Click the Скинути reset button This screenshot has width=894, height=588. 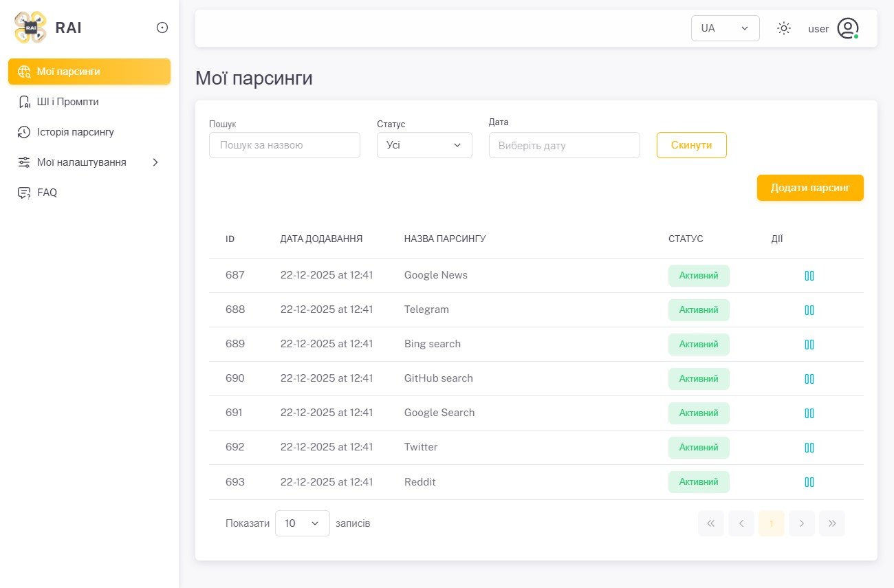tap(691, 145)
